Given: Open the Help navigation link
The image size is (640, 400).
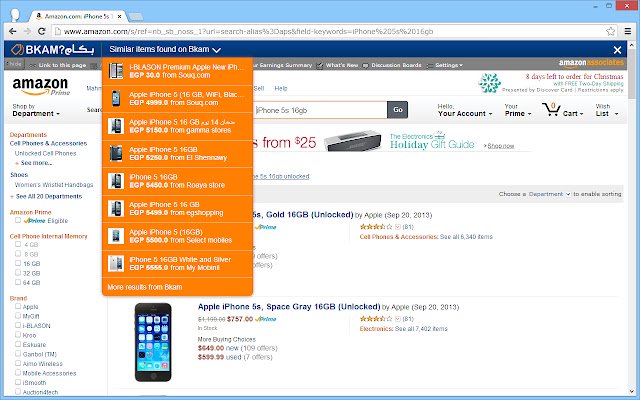Looking at the screenshot, I should [x=281, y=88].
